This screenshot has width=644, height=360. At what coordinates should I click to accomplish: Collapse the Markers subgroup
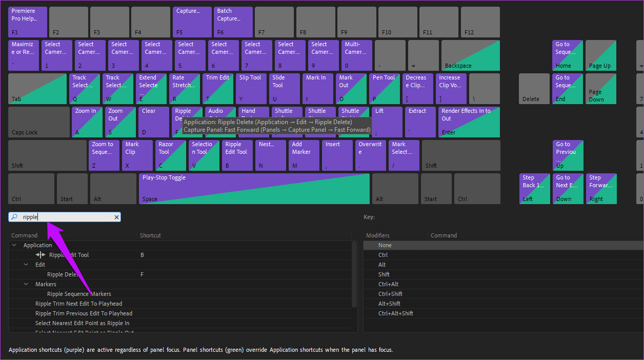26,284
